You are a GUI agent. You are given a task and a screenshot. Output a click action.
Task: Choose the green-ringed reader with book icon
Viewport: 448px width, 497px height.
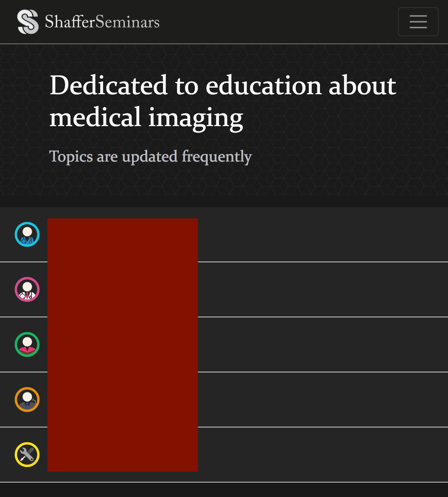click(x=27, y=344)
